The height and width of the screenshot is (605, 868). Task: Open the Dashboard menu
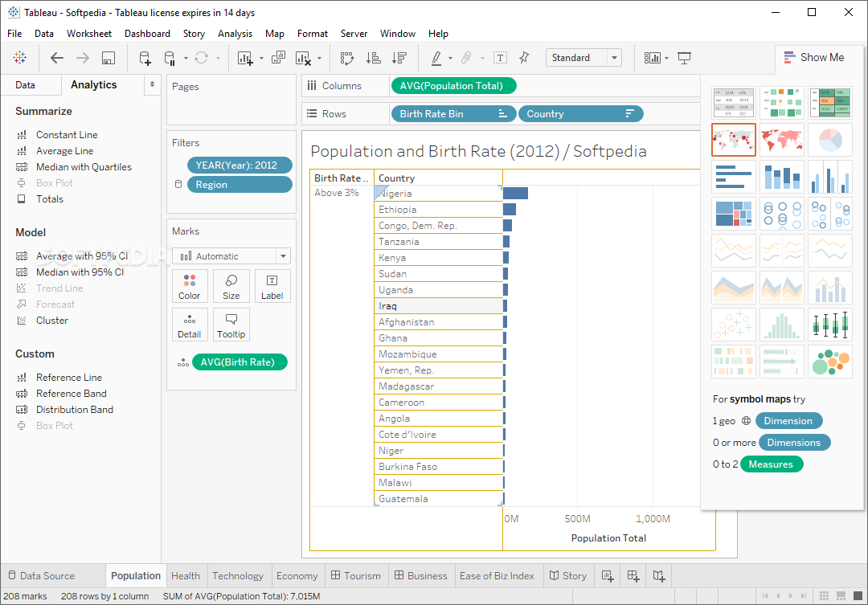pos(147,34)
